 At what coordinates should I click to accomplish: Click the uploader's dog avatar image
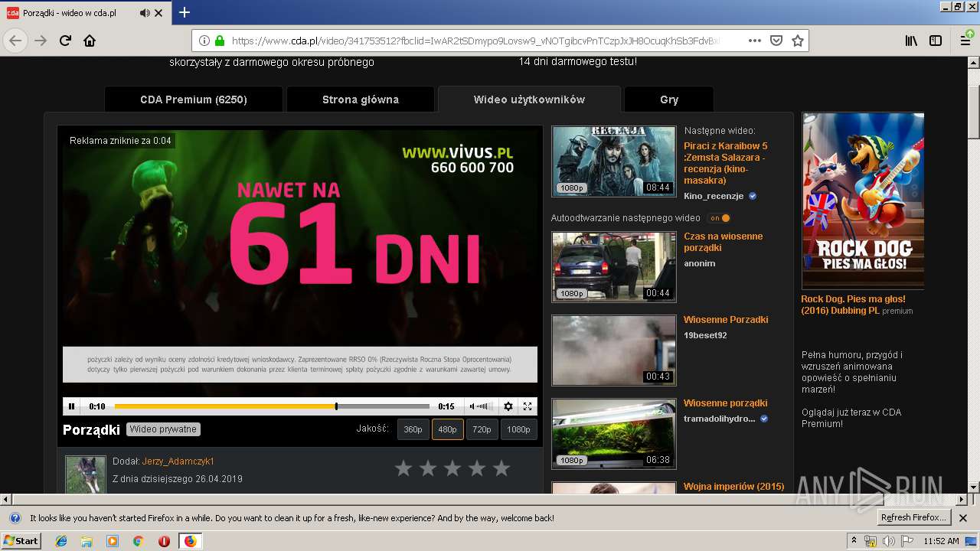click(x=85, y=474)
